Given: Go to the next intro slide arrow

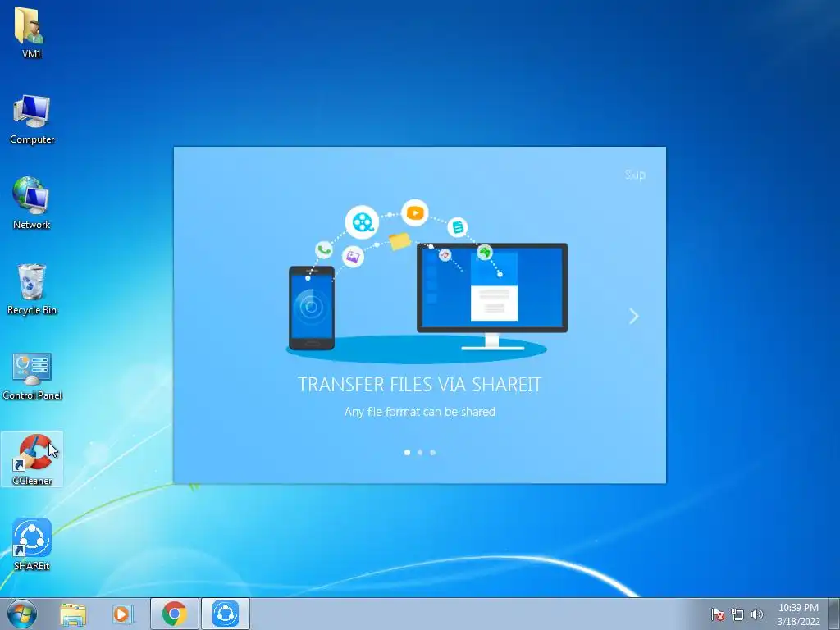Looking at the screenshot, I should tap(634, 316).
